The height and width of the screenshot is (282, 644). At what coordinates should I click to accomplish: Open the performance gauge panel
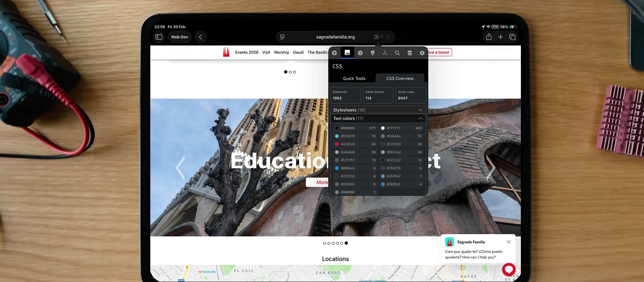[x=360, y=53]
